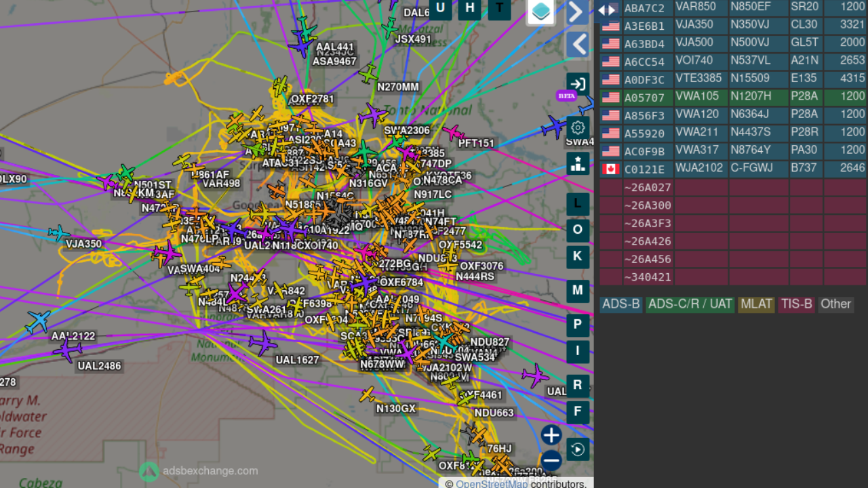Click the left-pointing chevron sidebar button
The height and width of the screenshot is (488, 868).
pos(577,45)
